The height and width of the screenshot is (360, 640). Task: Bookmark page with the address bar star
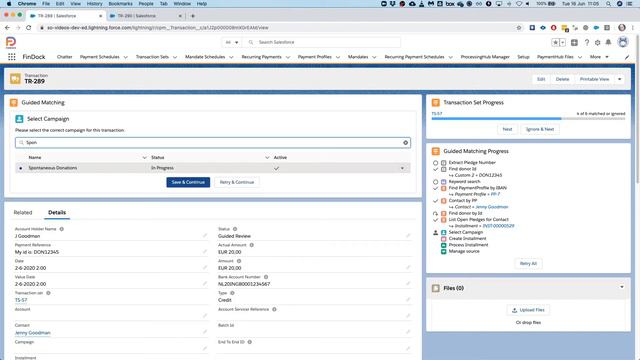coord(519,28)
